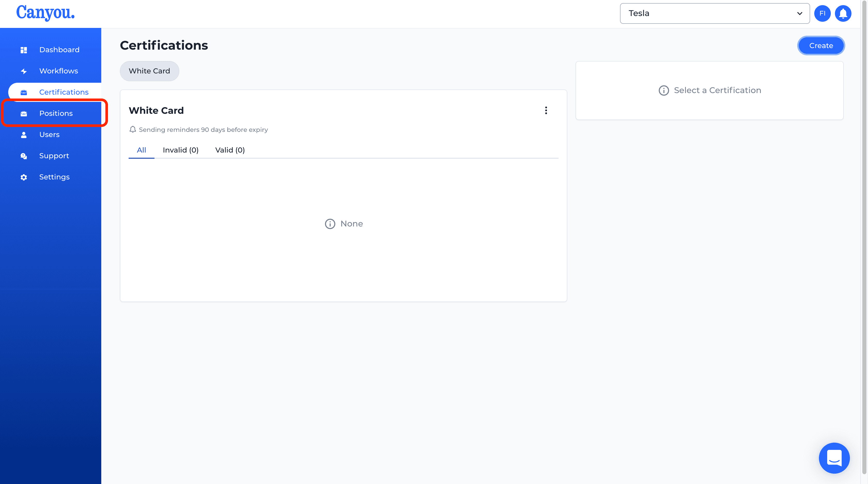The image size is (868, 484).
Task: Click the Certifications page title
Action: click(164, 46)
